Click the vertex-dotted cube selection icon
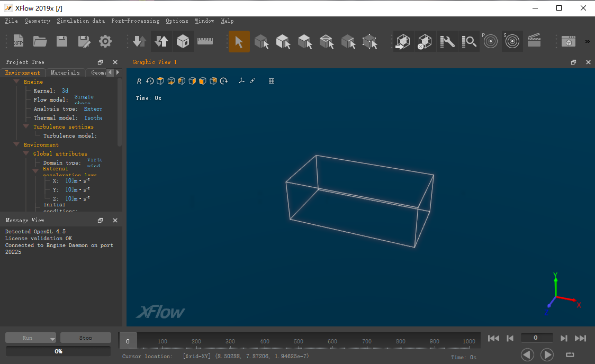595x364 pixels. pyautogui.click(x=370, y=41)
